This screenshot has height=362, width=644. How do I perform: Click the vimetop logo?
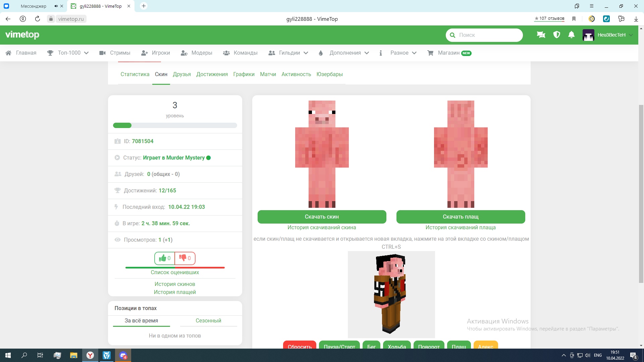[x=22, y=35]
